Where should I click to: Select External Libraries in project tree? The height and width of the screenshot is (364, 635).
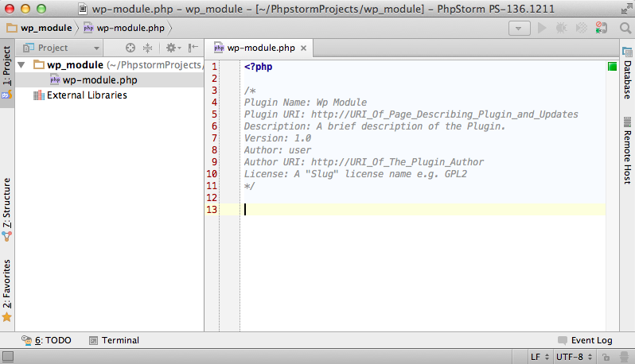pos(87,95)
